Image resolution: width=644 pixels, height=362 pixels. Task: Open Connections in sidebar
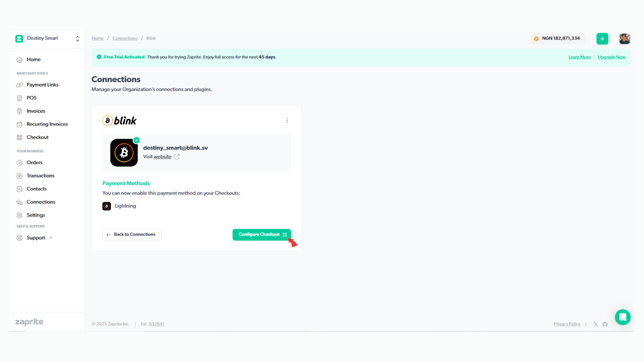41,202
